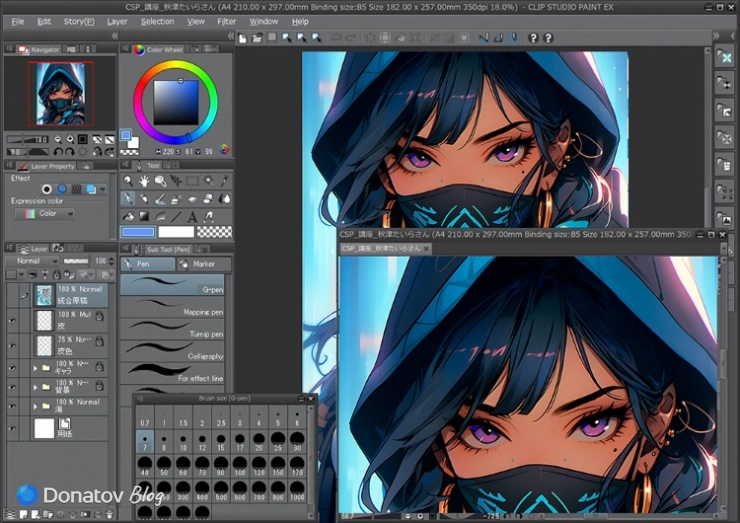This screenshot has width=740, height=523.
Task: Toggle the Layer color effect button
Action: pos(91,189)
